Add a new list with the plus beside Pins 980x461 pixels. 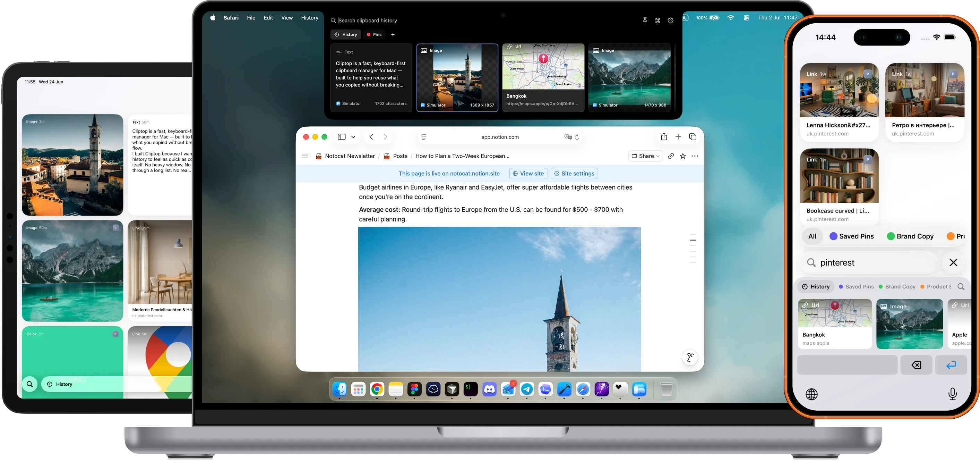pos(393,35)
